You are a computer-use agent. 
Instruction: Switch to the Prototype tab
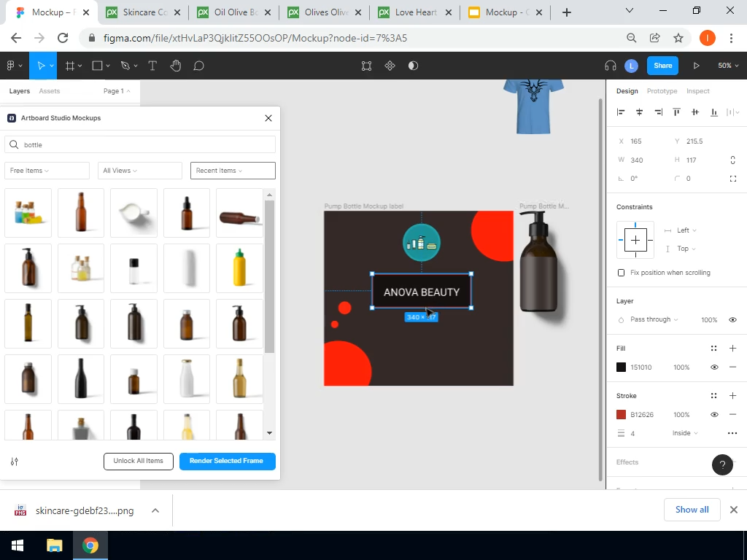662,91
